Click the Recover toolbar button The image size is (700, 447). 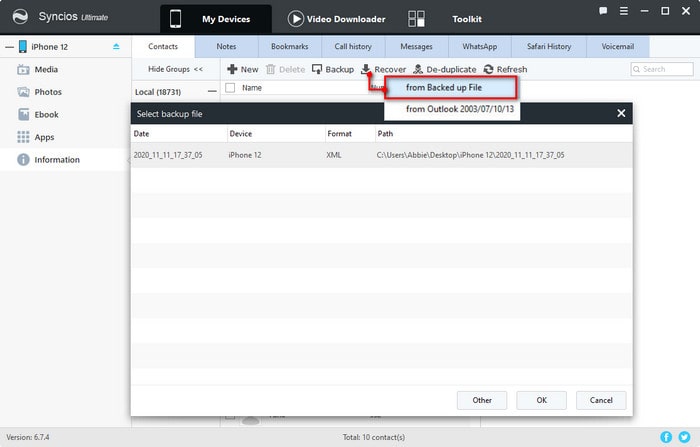coord(383,69)
